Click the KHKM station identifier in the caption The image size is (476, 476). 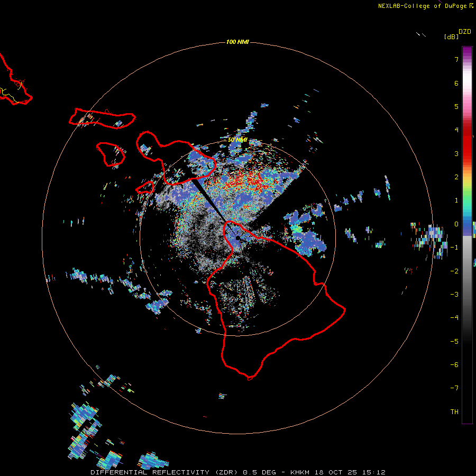coord(300,472)
